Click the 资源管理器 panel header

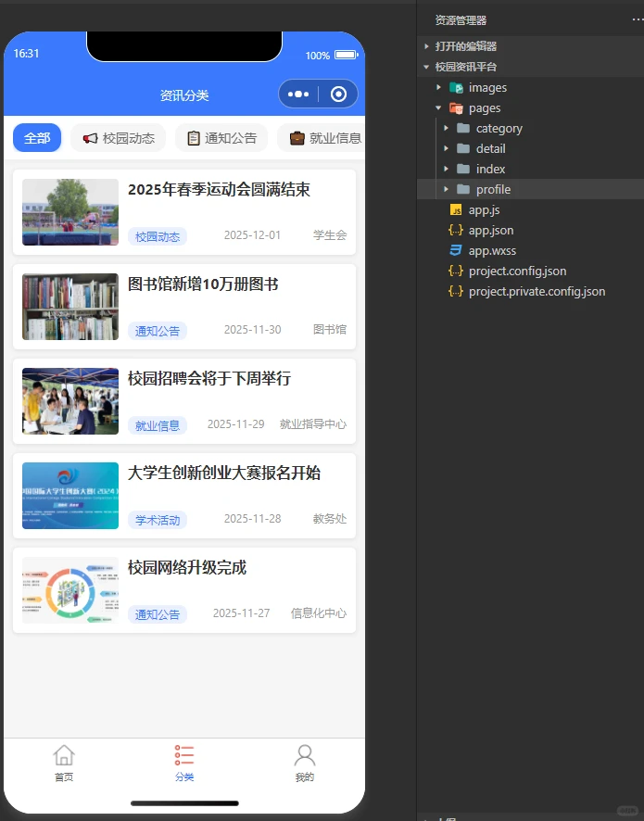(461, 20)
